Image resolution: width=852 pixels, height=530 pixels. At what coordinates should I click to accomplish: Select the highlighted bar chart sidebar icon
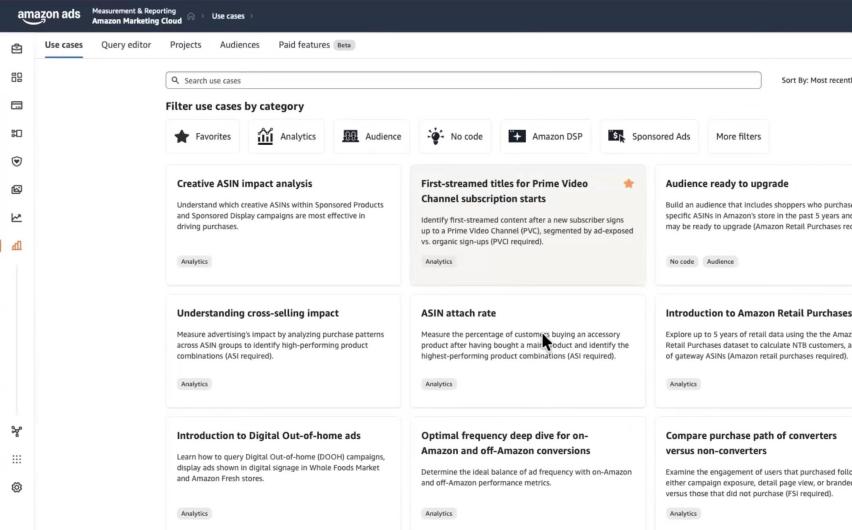16,245
